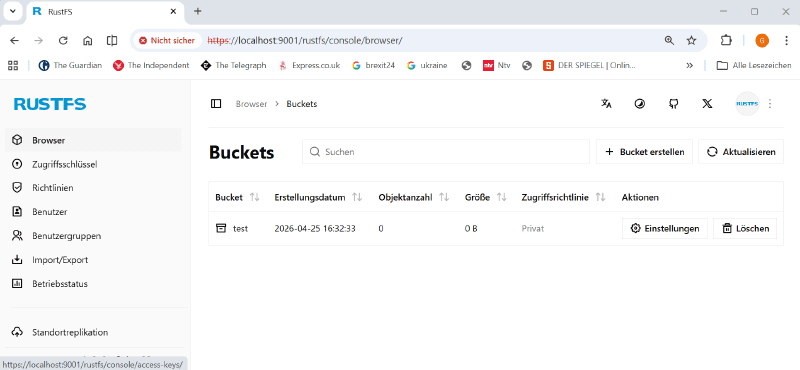Image resolution: width=800 pixels, height=370 pixels.
Task: Close the RustFS tab
Action: tap(173, 11)
